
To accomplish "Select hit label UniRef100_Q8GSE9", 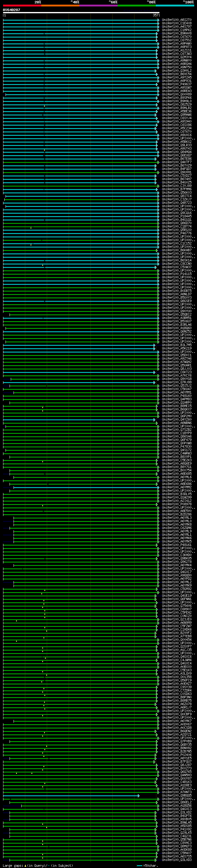I will click(177, 301).
